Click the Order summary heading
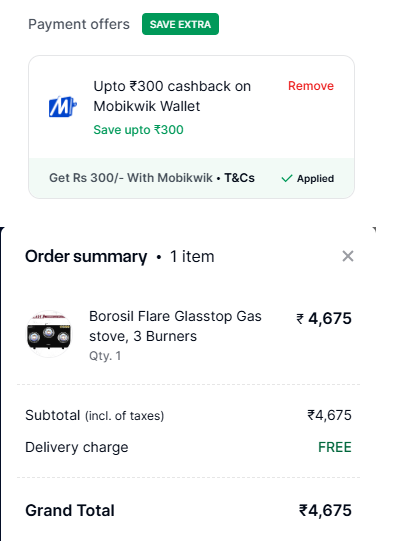 click(x=86, y=256)
